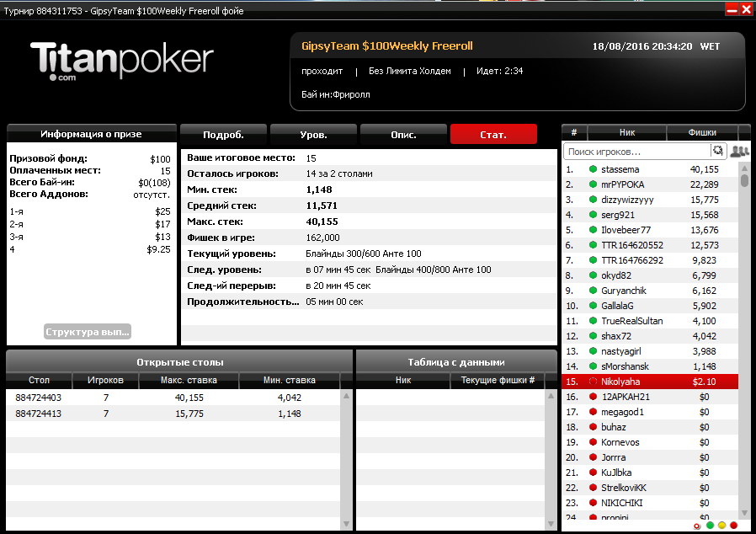This screenshot has height=534, width=756.
Task: Close the tournament lobby window
Action: click(747, 9)
